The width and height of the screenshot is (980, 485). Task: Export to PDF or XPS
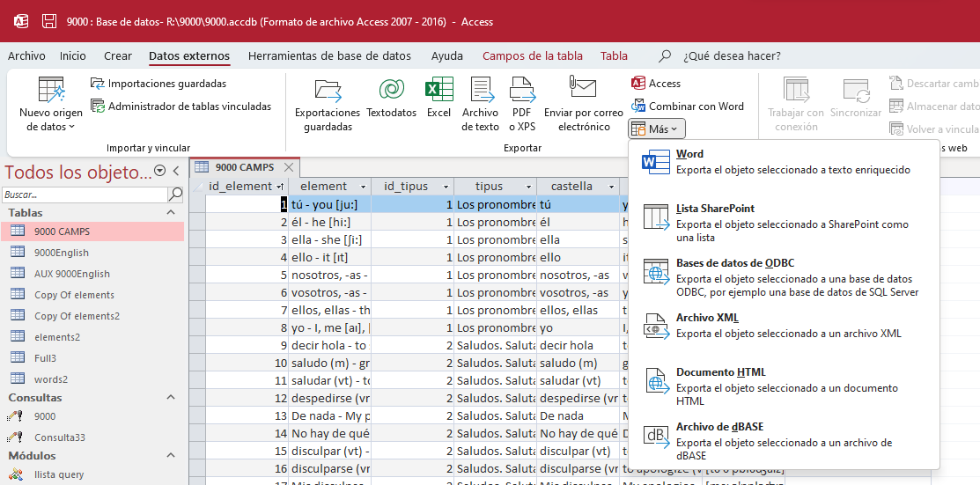[x=521, y=103]
